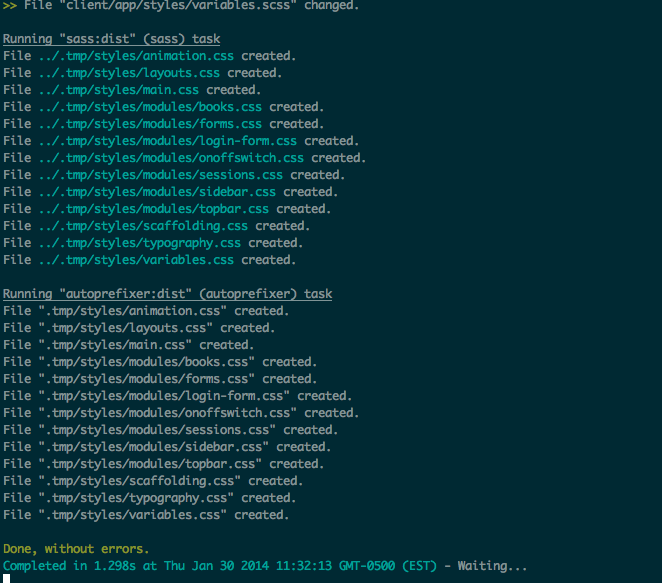The image size is (662, 583).
Task: Click the "Done, without errors." message
Action: tap(76, 549)
